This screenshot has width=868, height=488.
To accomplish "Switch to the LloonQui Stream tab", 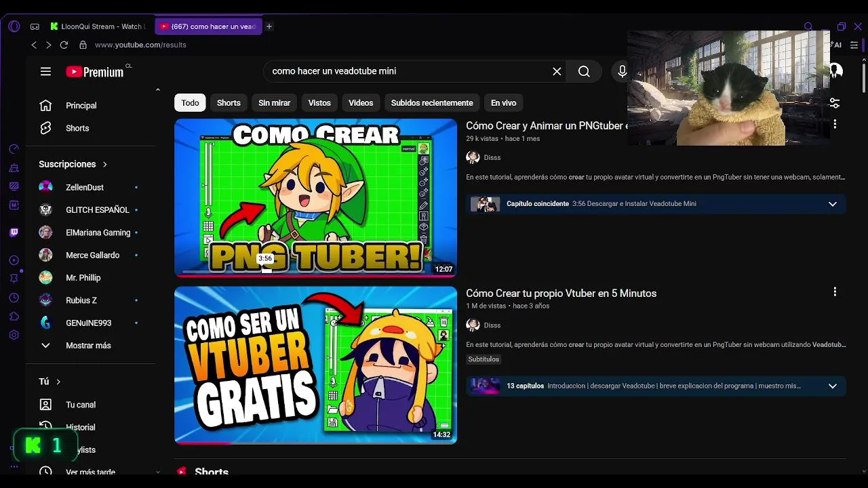I will [x=100, y=26].
